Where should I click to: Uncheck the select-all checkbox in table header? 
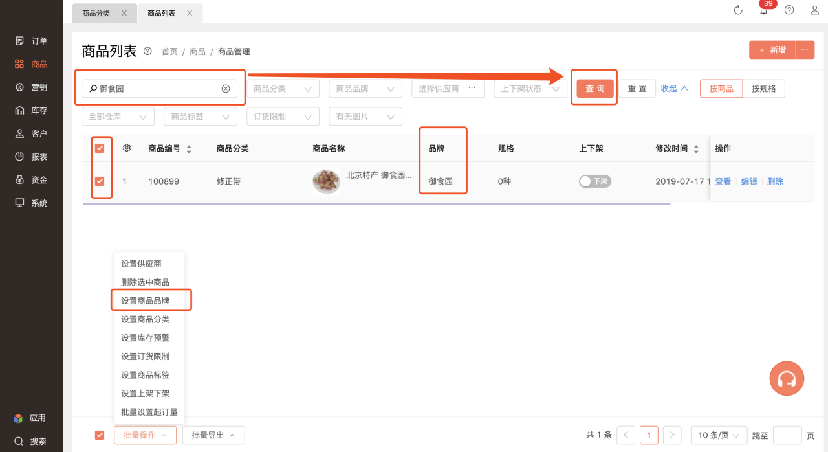(x=99, y=148)
